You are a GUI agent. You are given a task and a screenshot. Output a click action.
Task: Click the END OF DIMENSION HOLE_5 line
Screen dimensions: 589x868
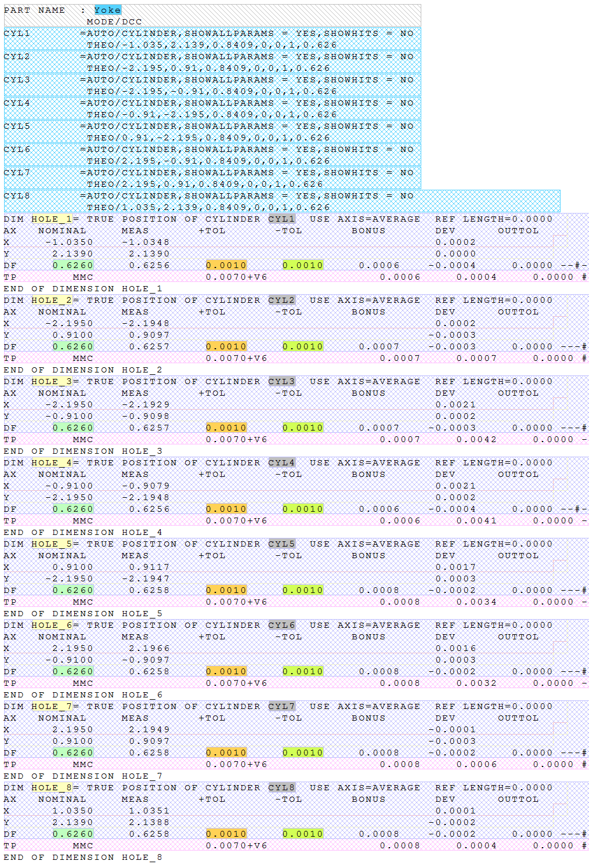[x=83, y=613]
